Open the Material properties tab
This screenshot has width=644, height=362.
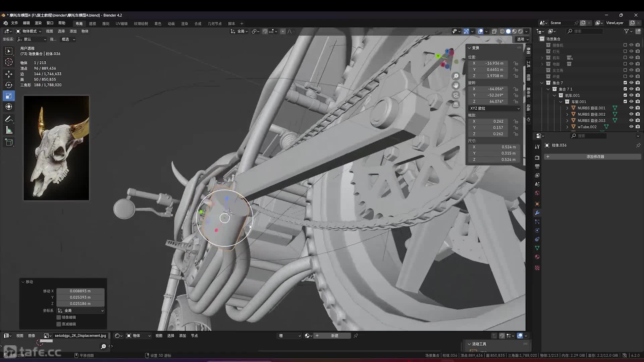(x=537, y=257)
